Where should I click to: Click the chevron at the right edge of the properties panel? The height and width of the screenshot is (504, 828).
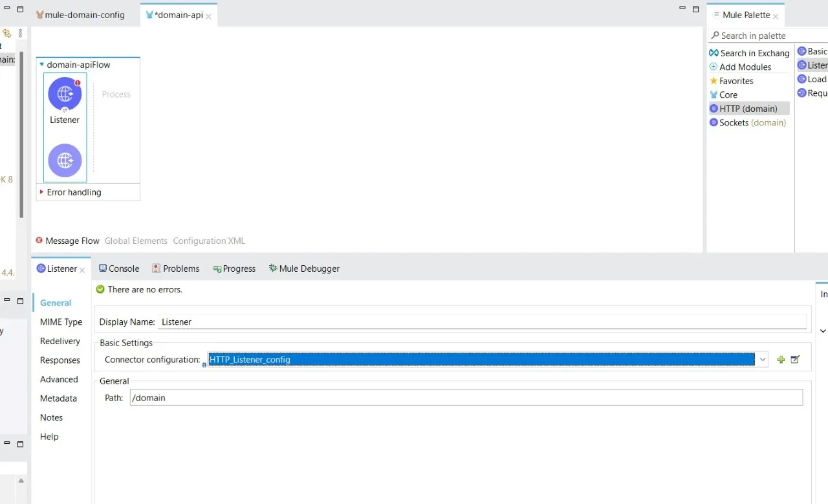tap(823, 331)
